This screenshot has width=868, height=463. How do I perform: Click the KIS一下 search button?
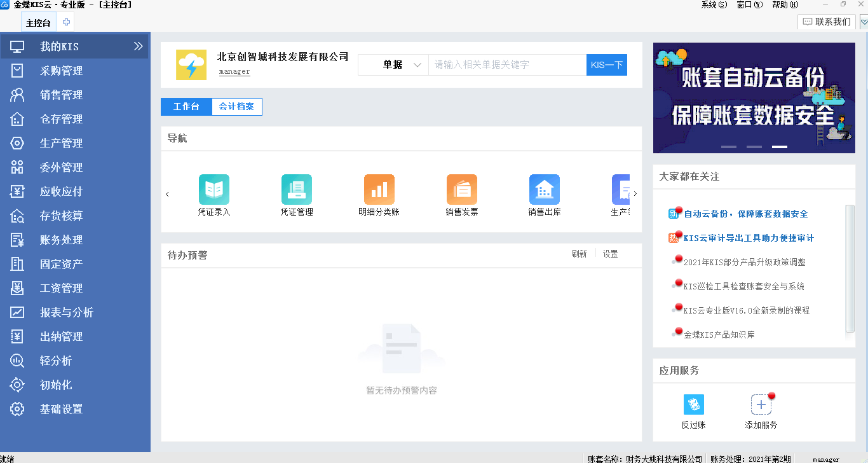pyautogui.click(x=607, y=65)
